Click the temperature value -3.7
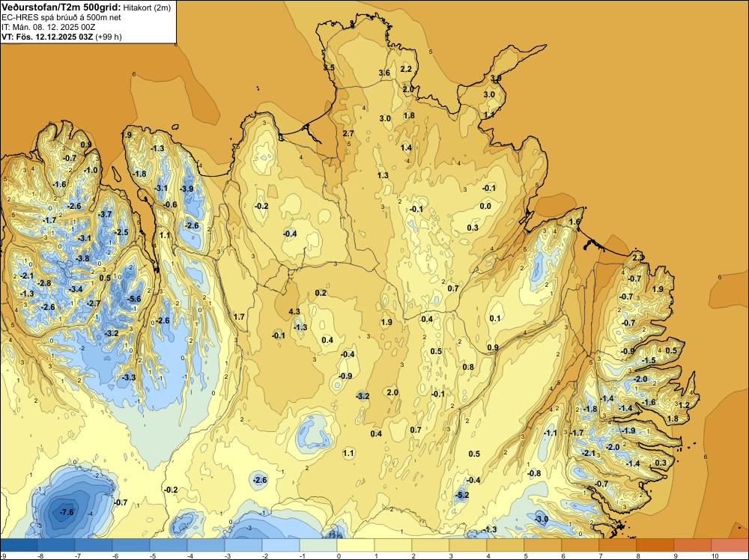Screen dimensions: 749x560 pos(105,214)
